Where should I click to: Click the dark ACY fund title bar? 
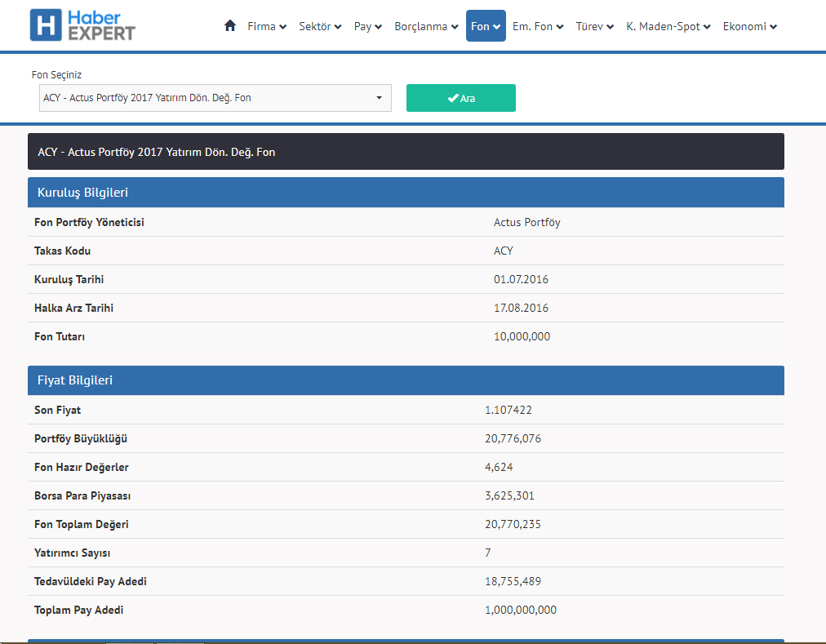tap(406, 152)
